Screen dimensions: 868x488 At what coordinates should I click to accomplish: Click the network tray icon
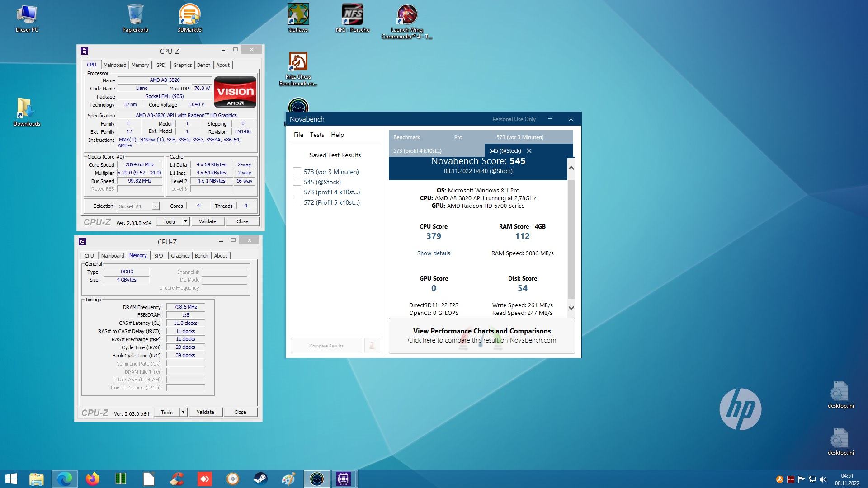tap(812, 479)
